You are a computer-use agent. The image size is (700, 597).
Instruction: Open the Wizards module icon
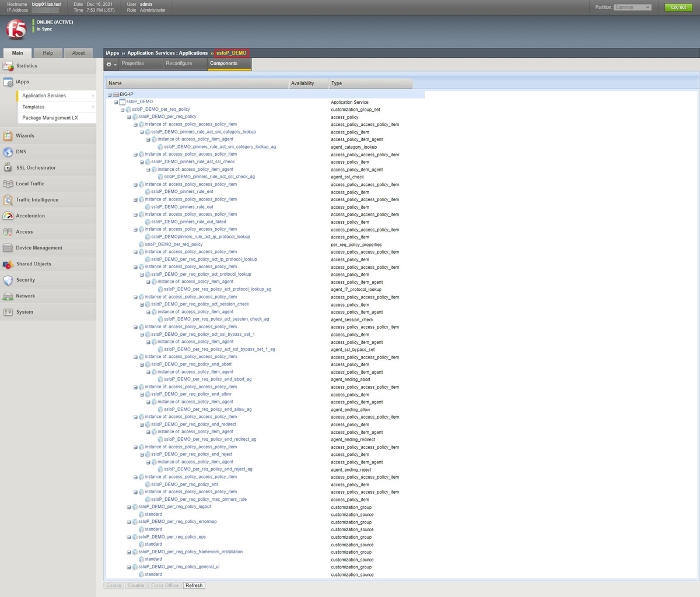click(x=8, y=135)
